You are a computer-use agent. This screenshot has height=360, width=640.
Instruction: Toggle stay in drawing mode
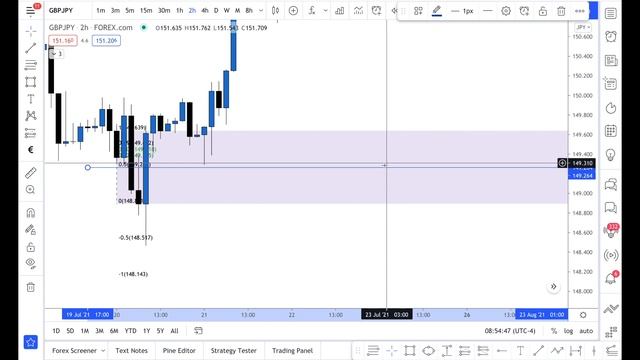[x=31, y=230]
